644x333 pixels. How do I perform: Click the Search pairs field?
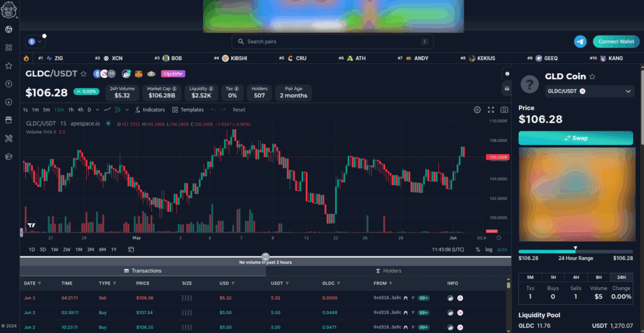pyautogui.click(x=332, y=41)
